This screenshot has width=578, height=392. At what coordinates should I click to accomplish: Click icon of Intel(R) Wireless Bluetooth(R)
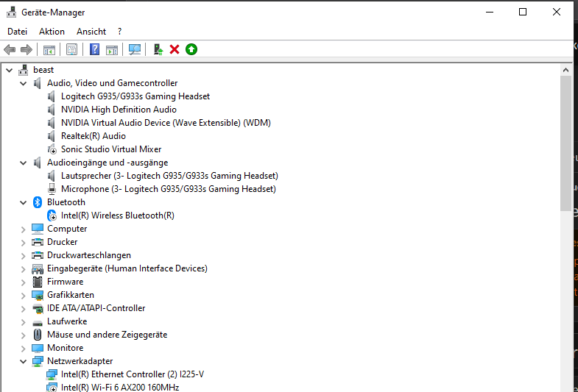52,215
